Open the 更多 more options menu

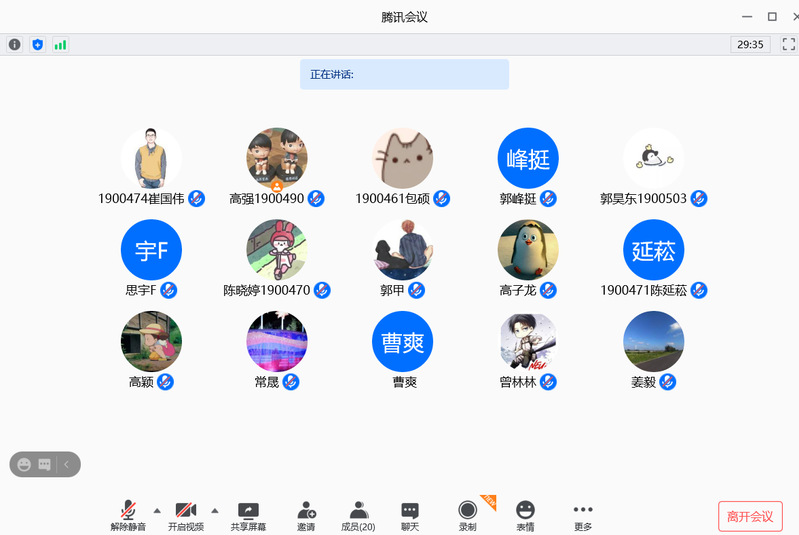583,513
